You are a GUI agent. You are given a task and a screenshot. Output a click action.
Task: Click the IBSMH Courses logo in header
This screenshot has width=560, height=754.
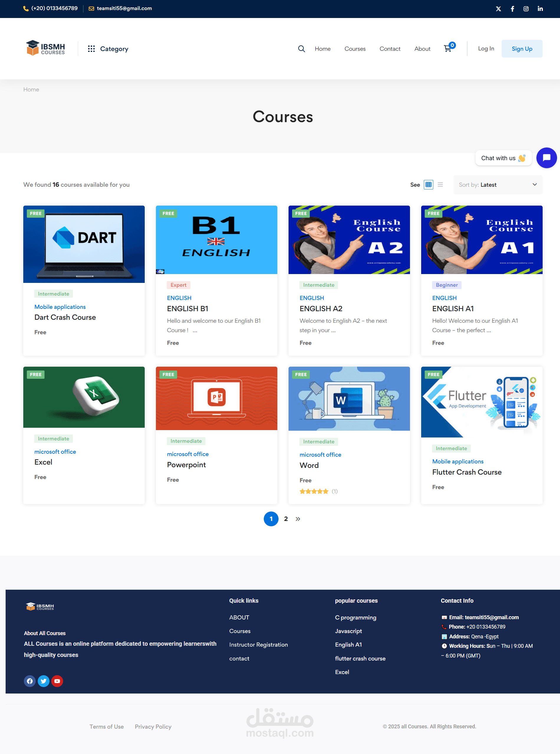[45, 48]
